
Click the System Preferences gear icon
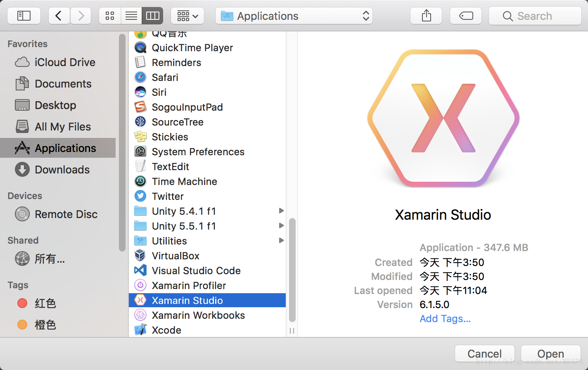[140, 152]
